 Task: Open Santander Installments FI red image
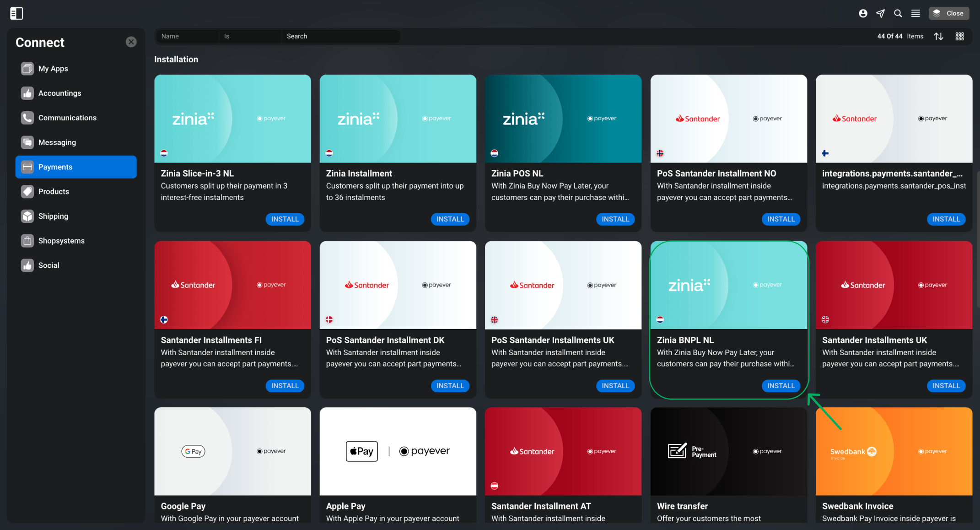tap(232, 285)
